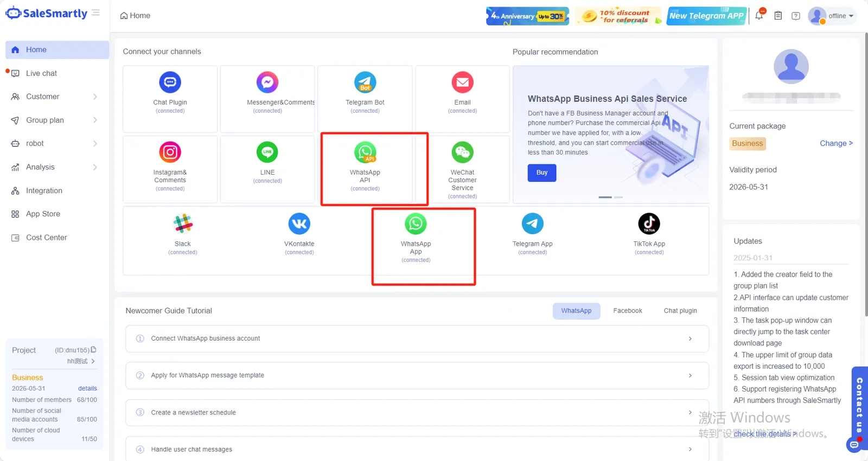Click check the details link in Updates

point(765,434)
